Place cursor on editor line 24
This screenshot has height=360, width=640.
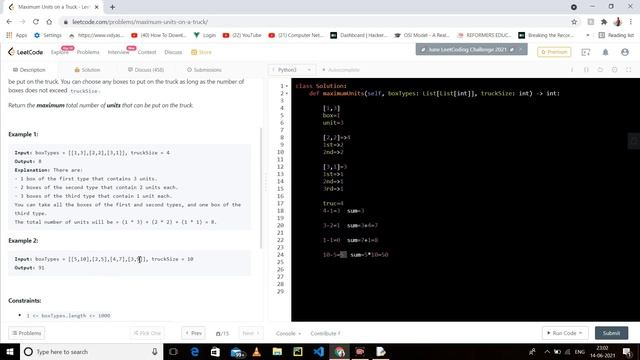tap(465, 255)
